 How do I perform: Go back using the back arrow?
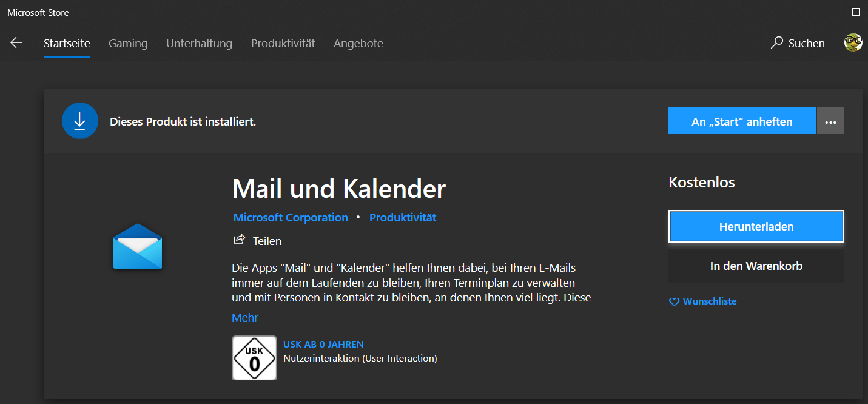[x=16, y=43]
